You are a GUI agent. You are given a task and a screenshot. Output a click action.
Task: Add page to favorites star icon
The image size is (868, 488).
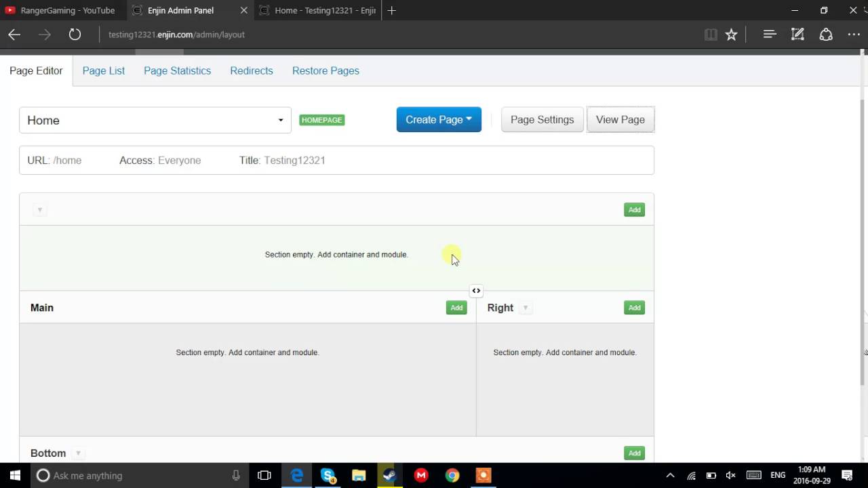731,35
